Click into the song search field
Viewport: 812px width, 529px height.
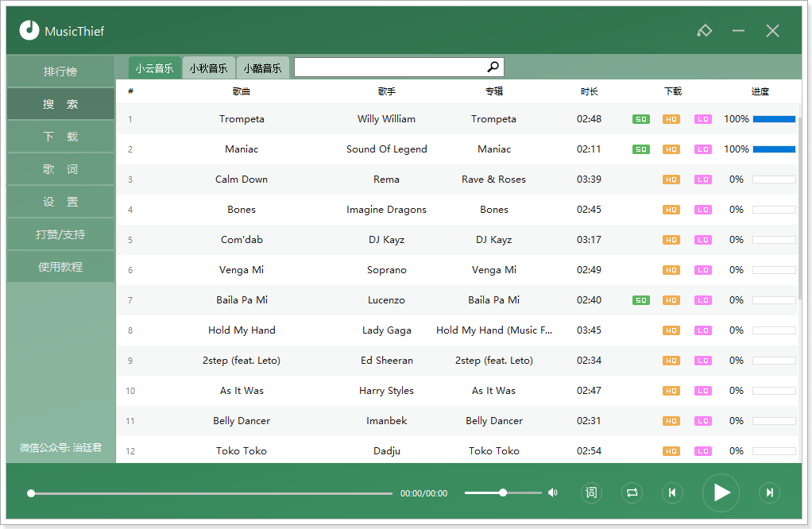click(390, 68)
